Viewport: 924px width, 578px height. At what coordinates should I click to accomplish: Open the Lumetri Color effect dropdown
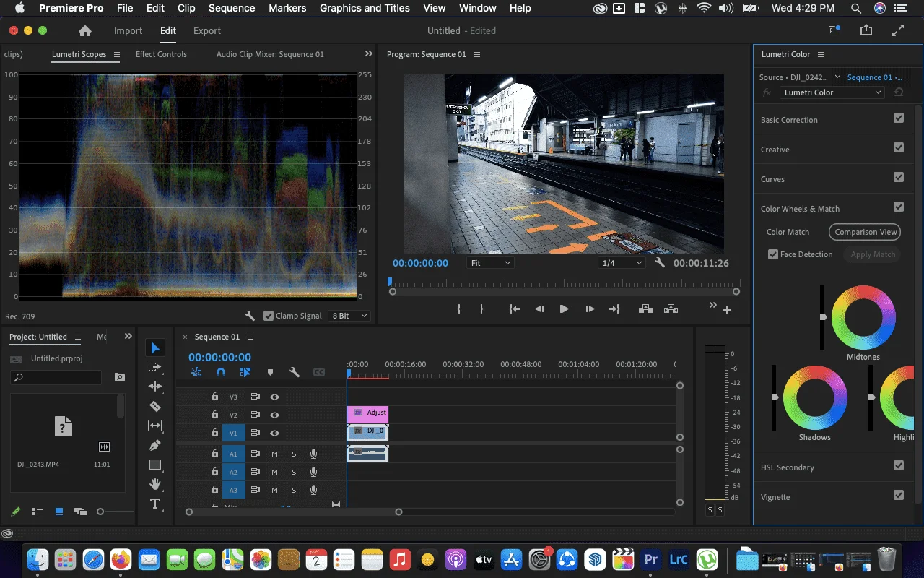click(832, 92)
